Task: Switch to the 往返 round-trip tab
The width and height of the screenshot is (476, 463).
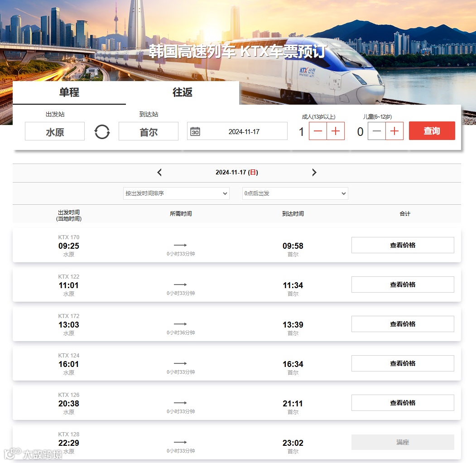Action: pos(183,92)
